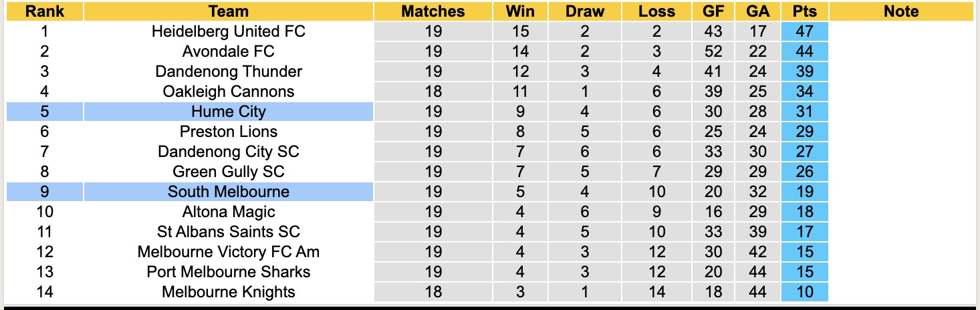The width and height of the screenshot is (980, 310).
Task: Click the Team column header
Action: click(228, 11)
